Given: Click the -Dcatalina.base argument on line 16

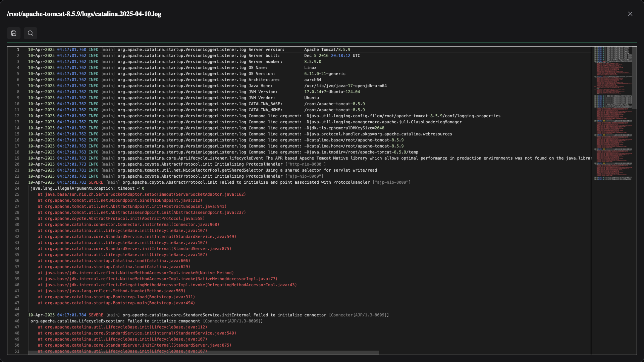Looking at the screenshot, I should [354, 140].
